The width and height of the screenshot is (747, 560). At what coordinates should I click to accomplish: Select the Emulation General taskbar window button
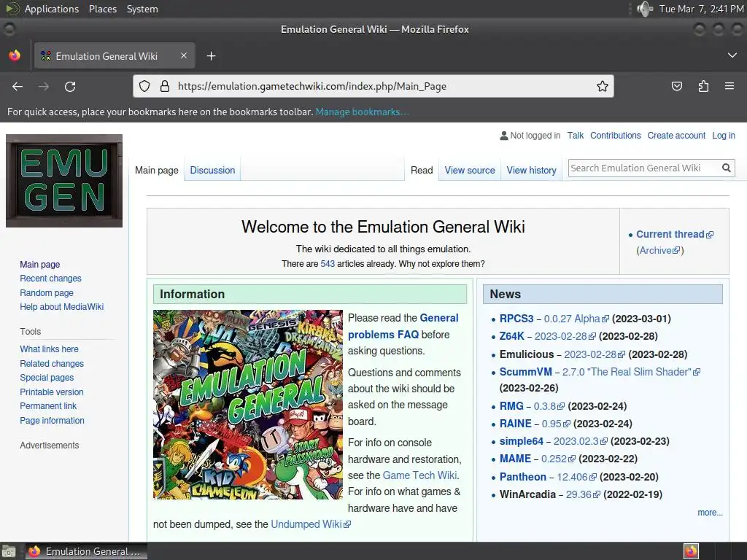click(x=86, y=551)
